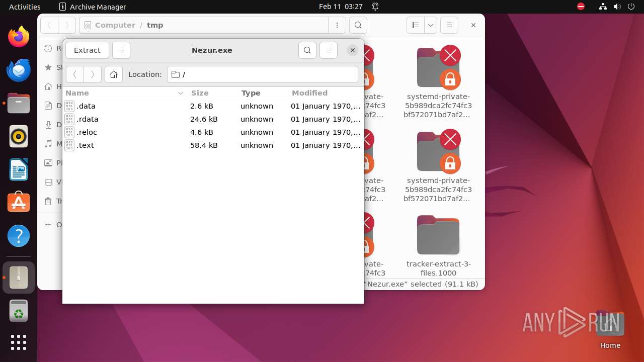The width and height of the screenshot is (644, 362).
Task: Launch Firefox from the dock
Action: click(x=19, y=37)
